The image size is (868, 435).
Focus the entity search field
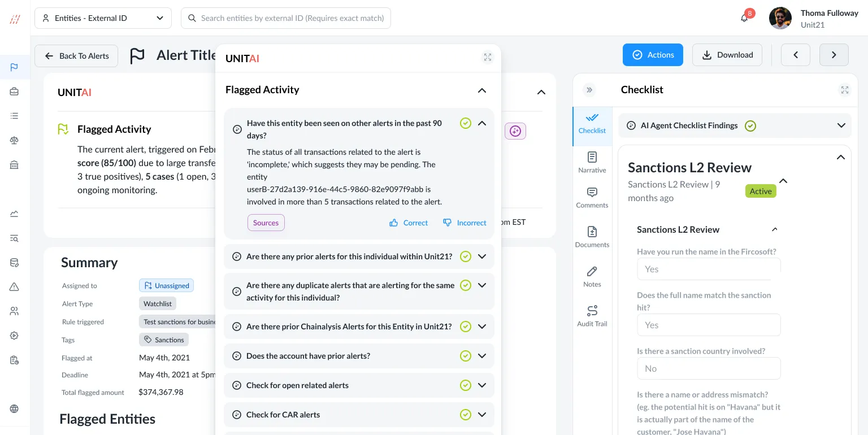point(292,18)
